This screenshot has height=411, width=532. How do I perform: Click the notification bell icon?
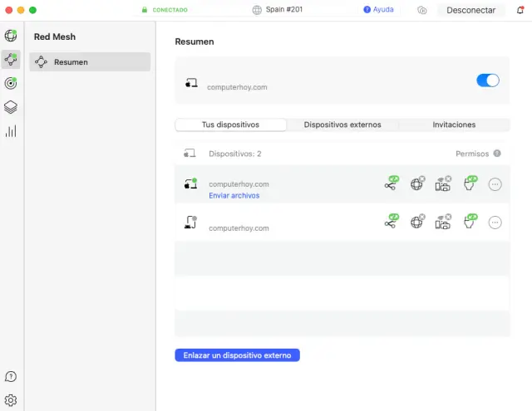[x=520, y=10]
